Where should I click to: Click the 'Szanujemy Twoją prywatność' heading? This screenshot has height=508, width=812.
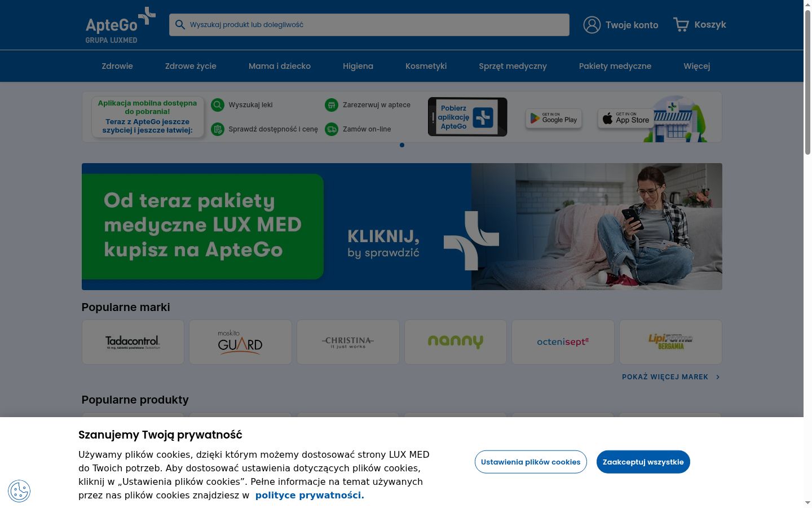[160, 435]
